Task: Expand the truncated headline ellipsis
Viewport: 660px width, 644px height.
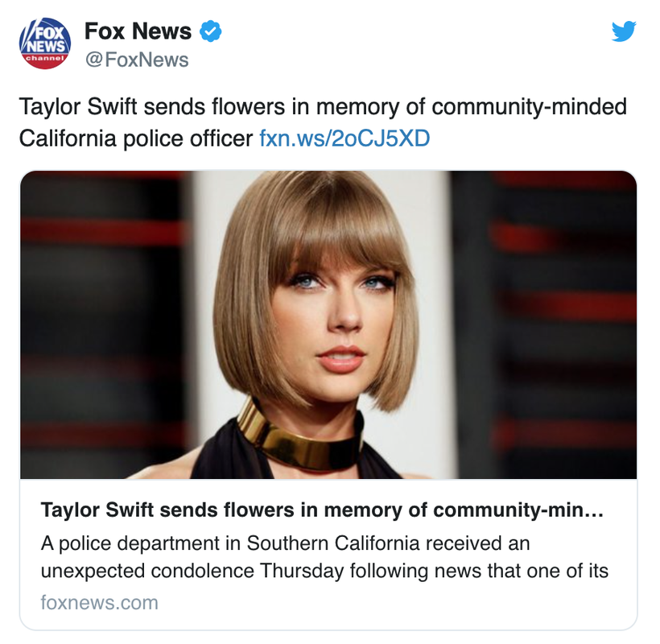Action: coord(593,511)
